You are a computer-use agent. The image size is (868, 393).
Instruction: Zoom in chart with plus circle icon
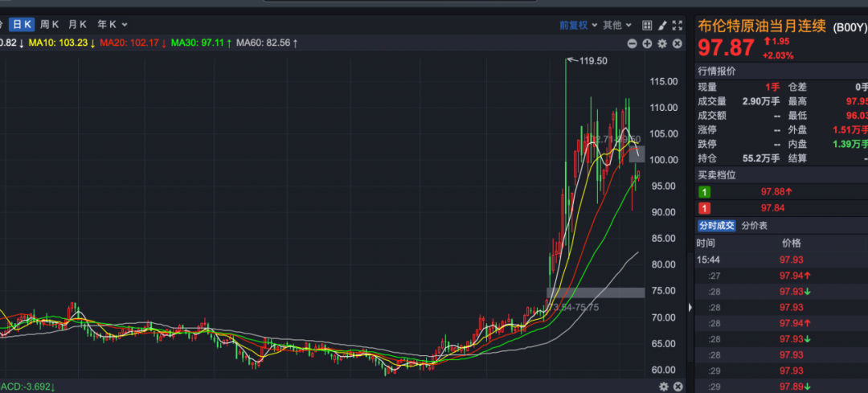(x=647, y=43)
